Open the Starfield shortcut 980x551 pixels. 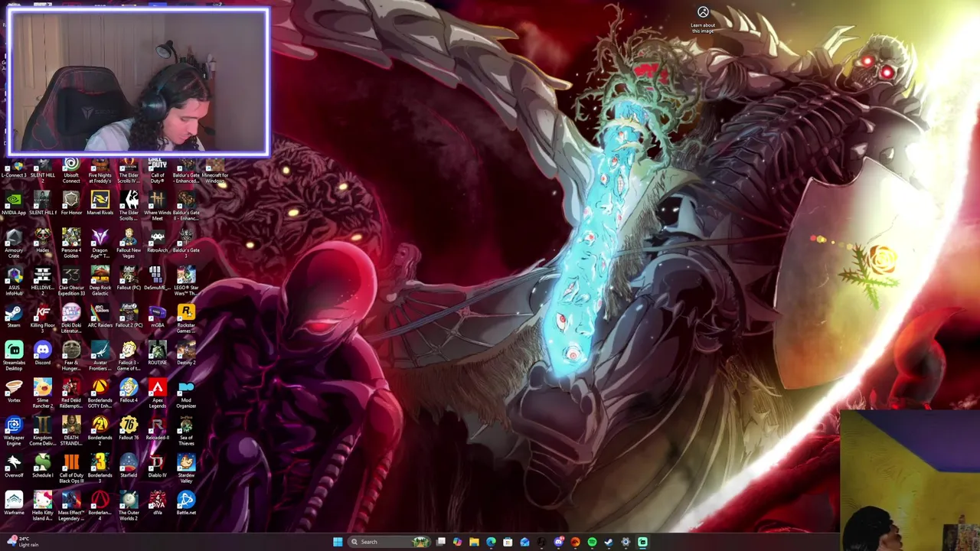(x=129, y=466)
